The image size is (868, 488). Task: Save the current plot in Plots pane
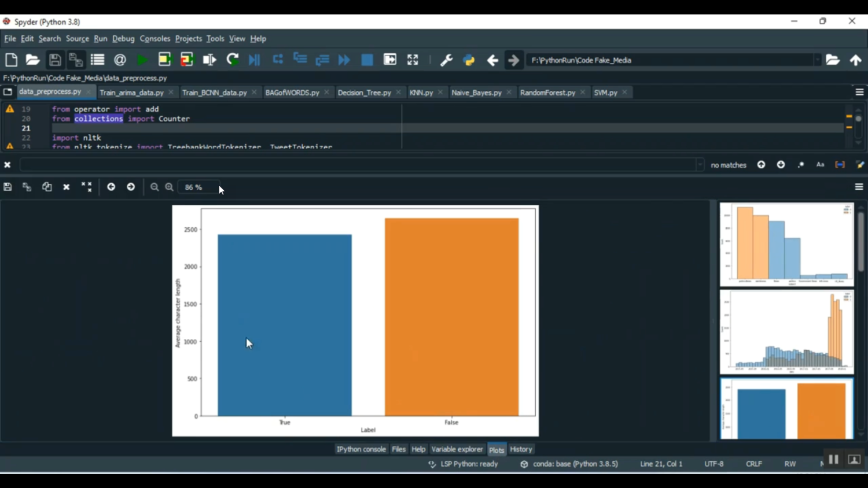[x=8, y=187]
